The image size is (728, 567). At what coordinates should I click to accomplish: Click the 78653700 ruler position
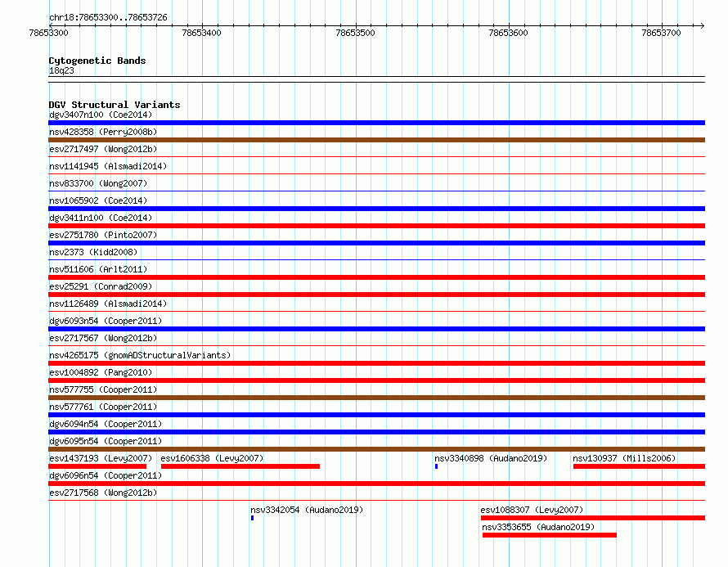661,33
